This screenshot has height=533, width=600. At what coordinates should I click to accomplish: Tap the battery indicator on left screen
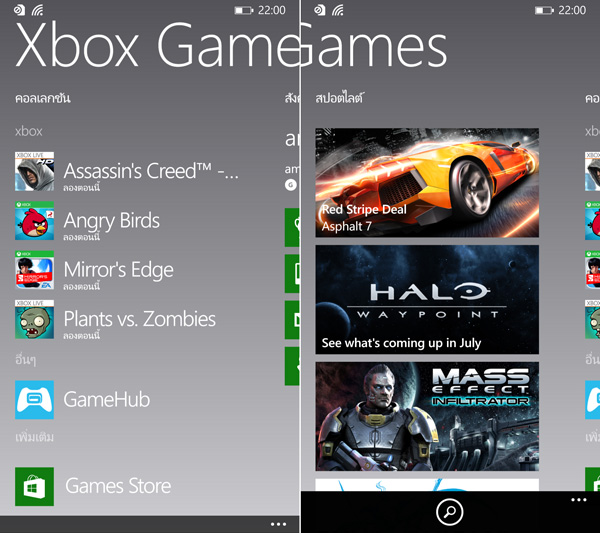click(x=244, y=10)
